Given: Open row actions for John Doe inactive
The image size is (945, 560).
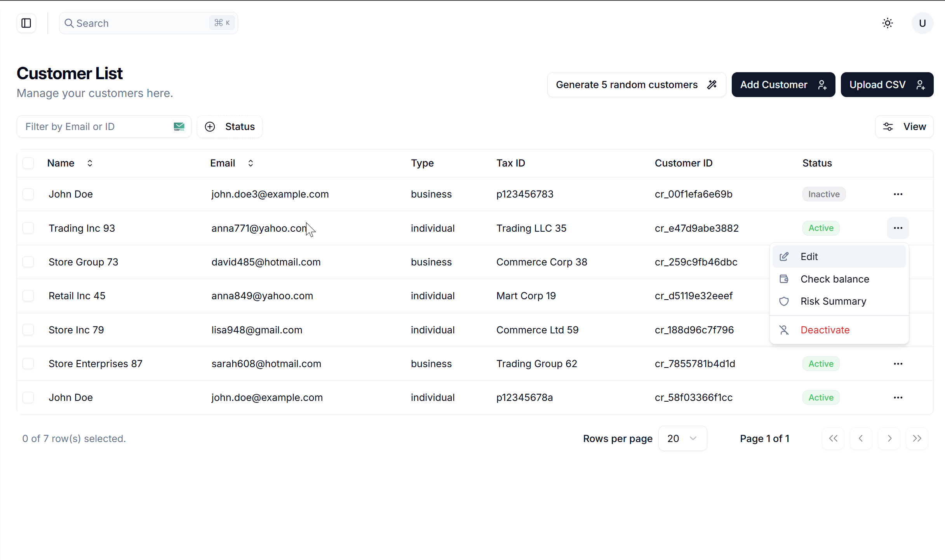Looking at the screenshot, I should 898,194.
